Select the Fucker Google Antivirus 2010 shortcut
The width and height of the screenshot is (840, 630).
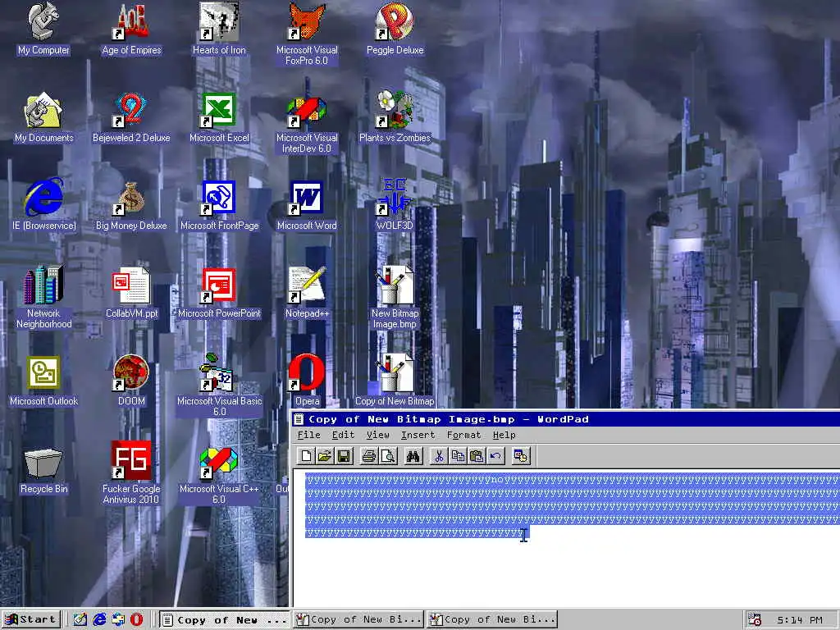pyautogui.click(x=131, y=473)
